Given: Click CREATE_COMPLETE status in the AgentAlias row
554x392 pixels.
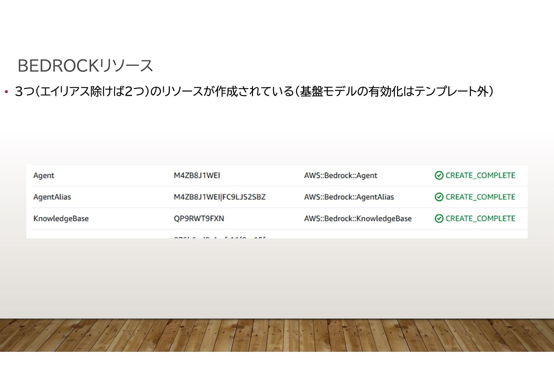Looking at the screenshot, I should (480, 197).
